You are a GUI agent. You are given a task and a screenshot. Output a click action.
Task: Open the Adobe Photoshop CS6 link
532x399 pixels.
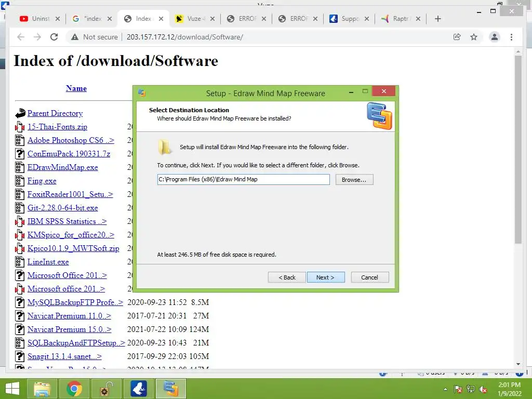click(x=71, y=140)
